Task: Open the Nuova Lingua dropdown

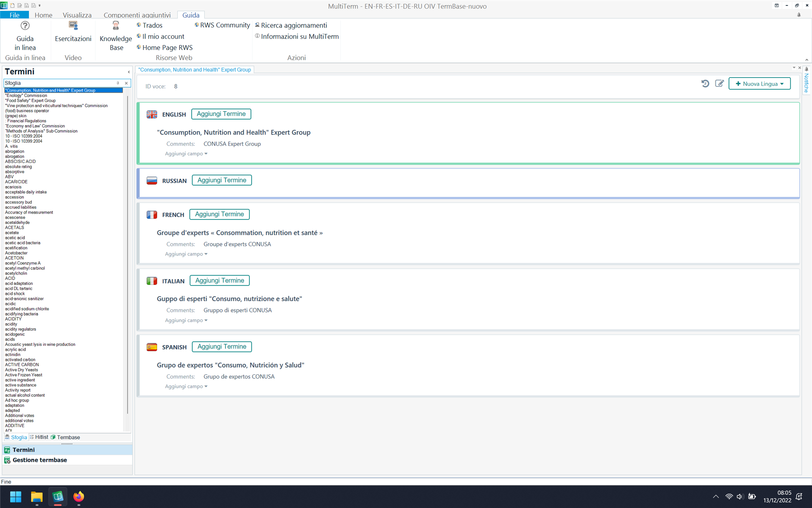Action: click(760, 84)
